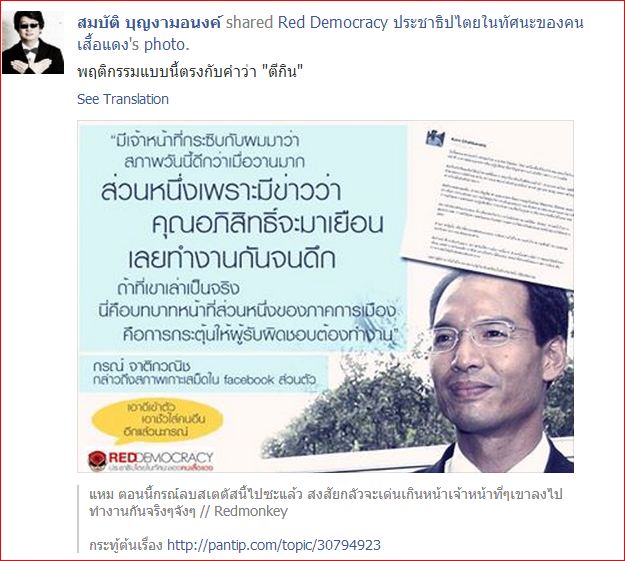Image resolution: width=625 pixels, height=561 pixels.
Task: Click the caption line starting "แหม ตอนนี้"
Action: (x=326, y=494)
